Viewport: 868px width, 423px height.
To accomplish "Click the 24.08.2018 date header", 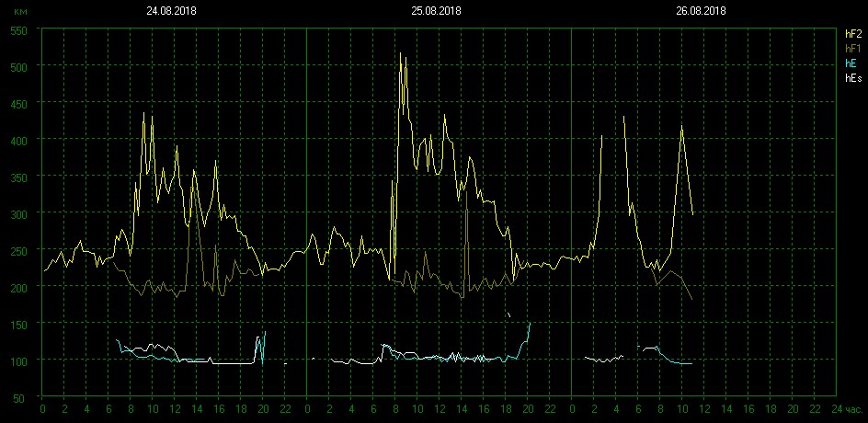I will click(x=171, y=10).
